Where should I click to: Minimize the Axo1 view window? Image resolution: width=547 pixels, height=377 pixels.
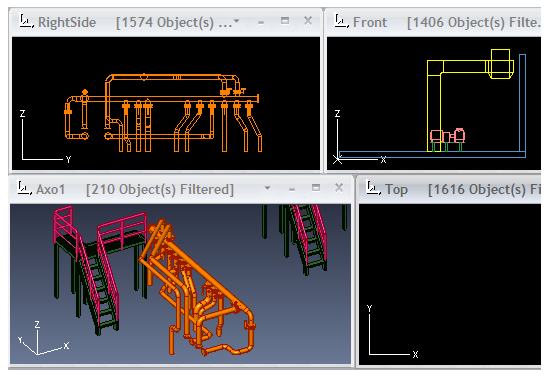pos(292,190)
